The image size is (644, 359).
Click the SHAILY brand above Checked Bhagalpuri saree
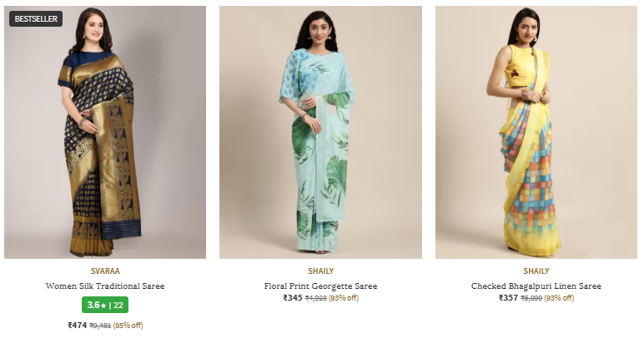(536, 271)
